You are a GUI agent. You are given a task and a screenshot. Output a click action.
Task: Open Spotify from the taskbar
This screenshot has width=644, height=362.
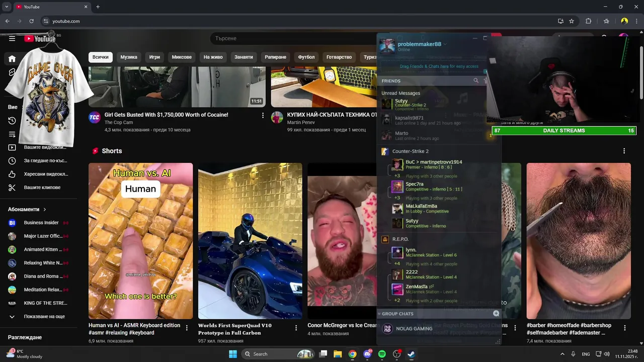click(382, 354)
